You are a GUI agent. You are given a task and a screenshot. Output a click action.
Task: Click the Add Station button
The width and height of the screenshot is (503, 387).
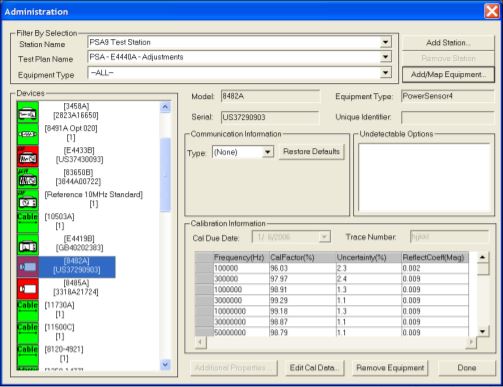[x=448, y=43]
